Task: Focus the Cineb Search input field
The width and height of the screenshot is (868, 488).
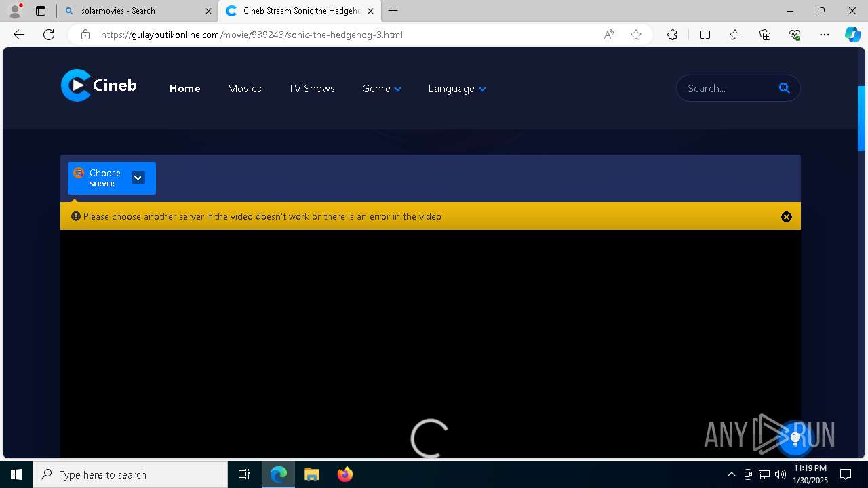Action: (x=729, y=88)
